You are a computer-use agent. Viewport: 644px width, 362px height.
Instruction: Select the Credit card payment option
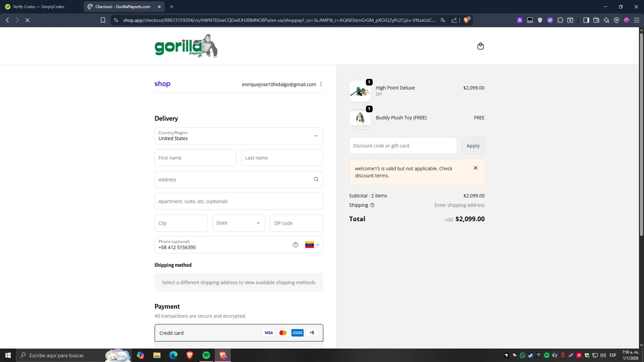(239, 333)
